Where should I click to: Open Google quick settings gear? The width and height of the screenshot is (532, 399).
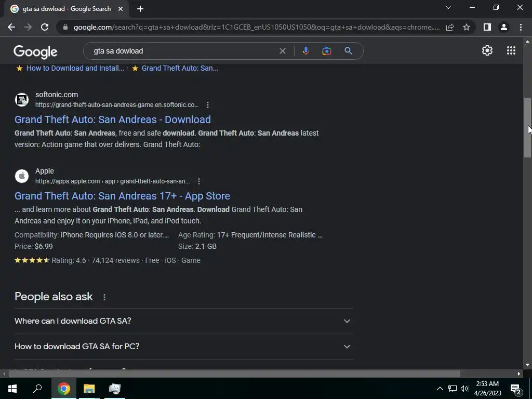tap(487, 50)
